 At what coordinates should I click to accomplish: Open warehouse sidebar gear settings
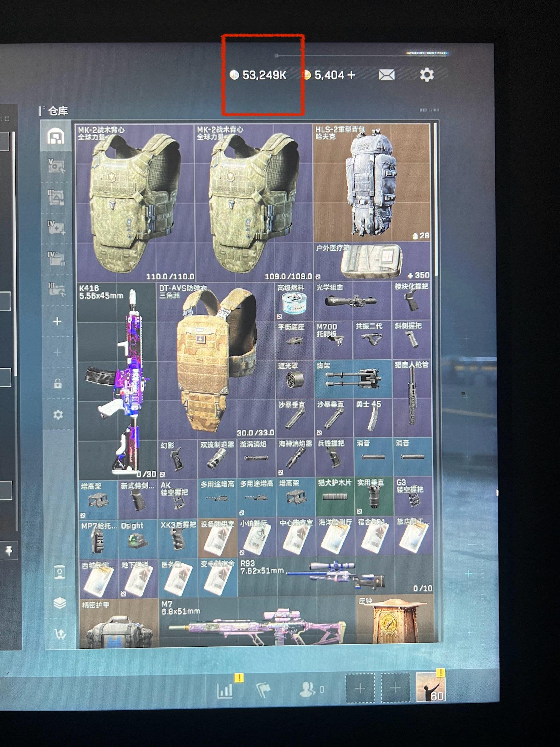(x=58, y=415)
